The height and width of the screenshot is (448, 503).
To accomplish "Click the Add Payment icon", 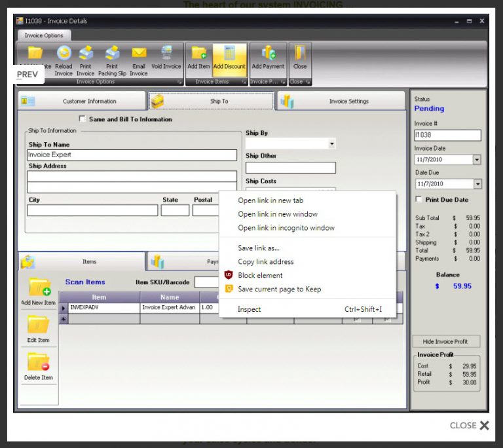I will (268, 52).
